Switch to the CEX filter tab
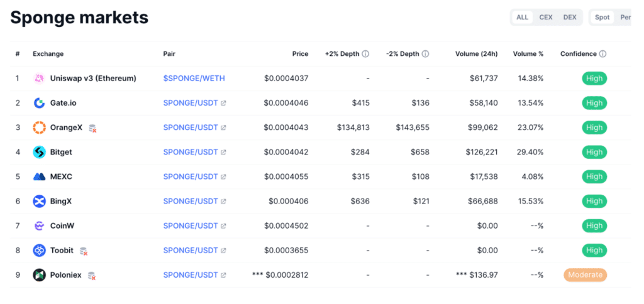This screenshot has width=644, height=304. pyautogui.click(x=546, y=17)
